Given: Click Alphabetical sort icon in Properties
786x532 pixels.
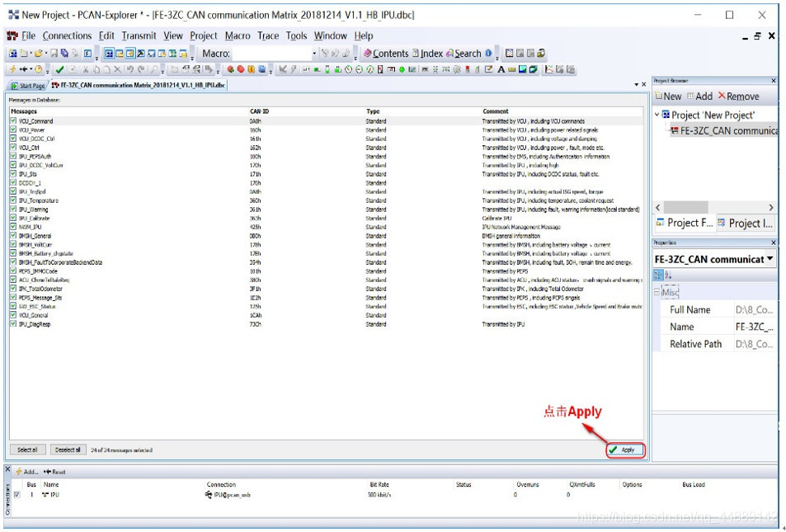Looking at the screenshot, I should 668,275.
